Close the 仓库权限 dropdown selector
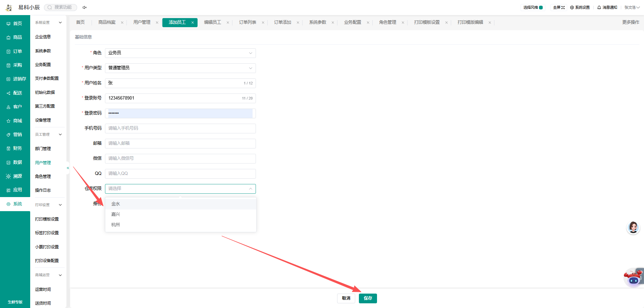644x308 pixels. tap(180, 189)
